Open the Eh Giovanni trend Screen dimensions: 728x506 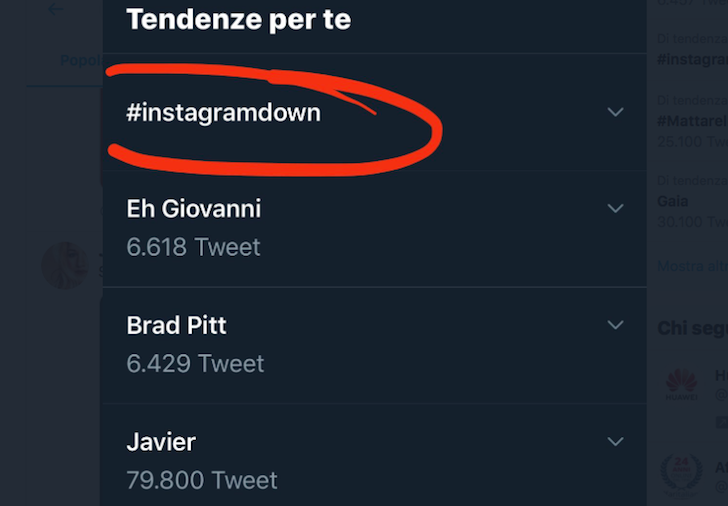pos(194,208)
